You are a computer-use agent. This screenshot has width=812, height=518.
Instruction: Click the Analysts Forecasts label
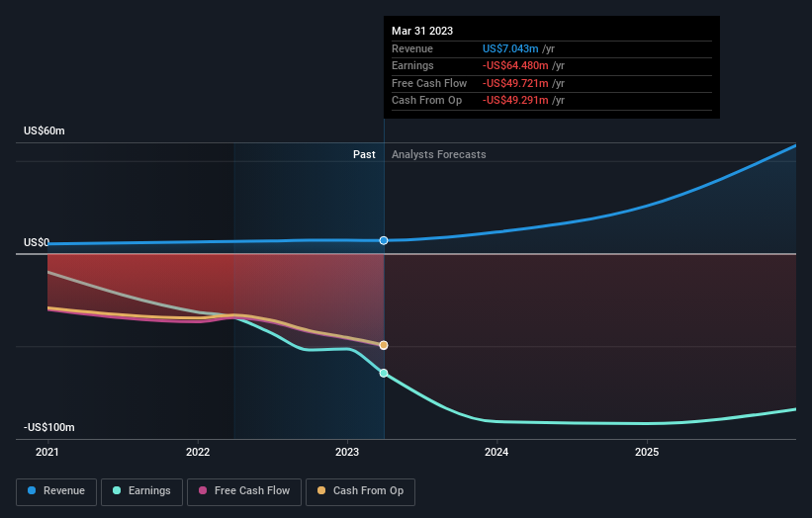tap(438, 155)
